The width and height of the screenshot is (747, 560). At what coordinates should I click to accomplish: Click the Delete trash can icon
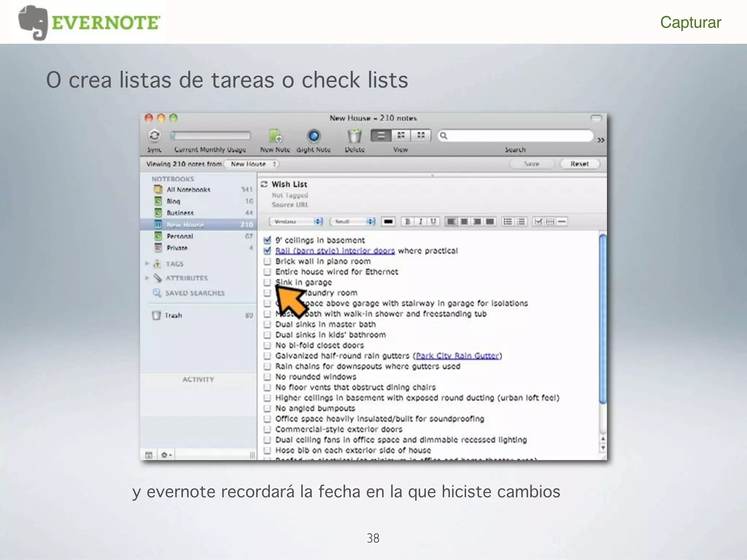coord(354,136)
